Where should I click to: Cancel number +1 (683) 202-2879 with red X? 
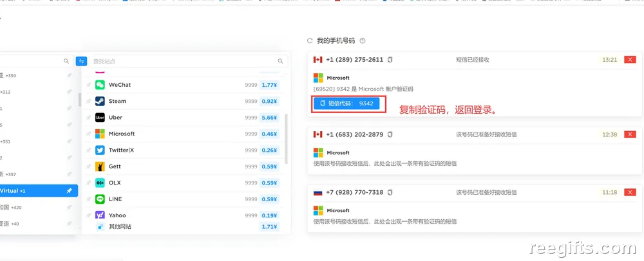click(x=630, y=134)
